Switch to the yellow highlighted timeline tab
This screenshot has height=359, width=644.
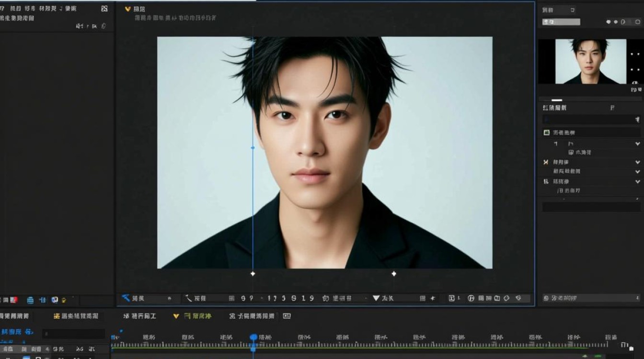[x=192, y=316]
